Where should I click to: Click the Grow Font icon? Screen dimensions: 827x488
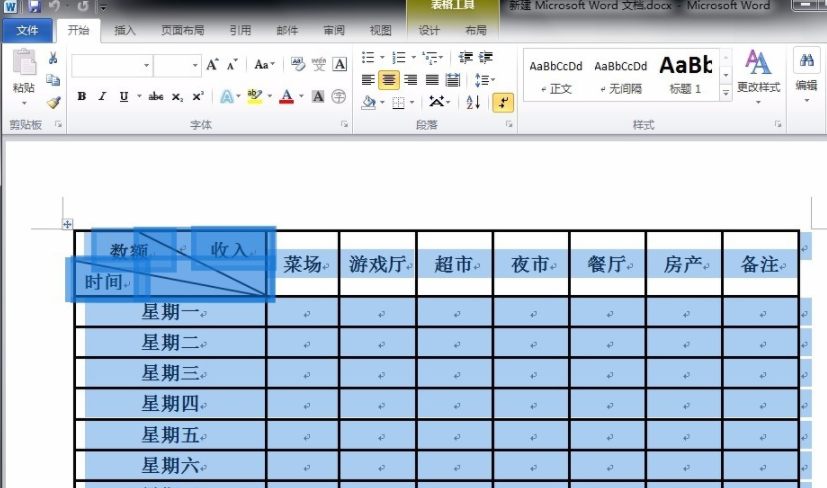213,65
